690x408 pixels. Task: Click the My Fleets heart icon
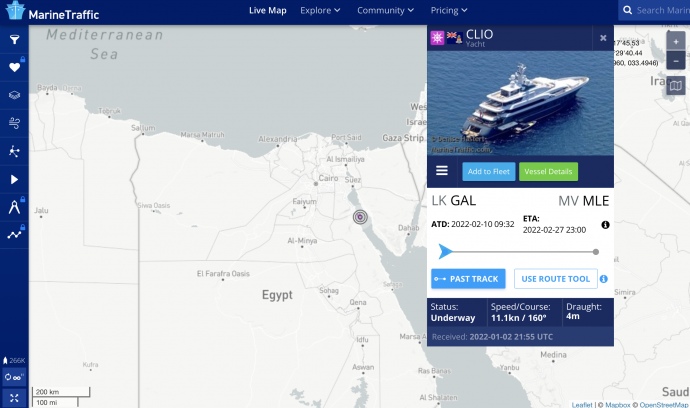14,68
